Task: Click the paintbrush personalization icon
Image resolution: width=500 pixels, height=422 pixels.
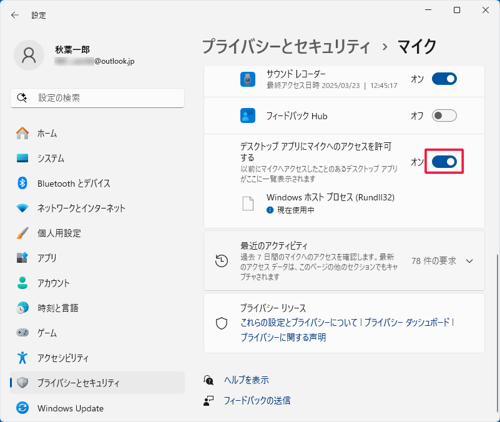Action: pos(22,233)
